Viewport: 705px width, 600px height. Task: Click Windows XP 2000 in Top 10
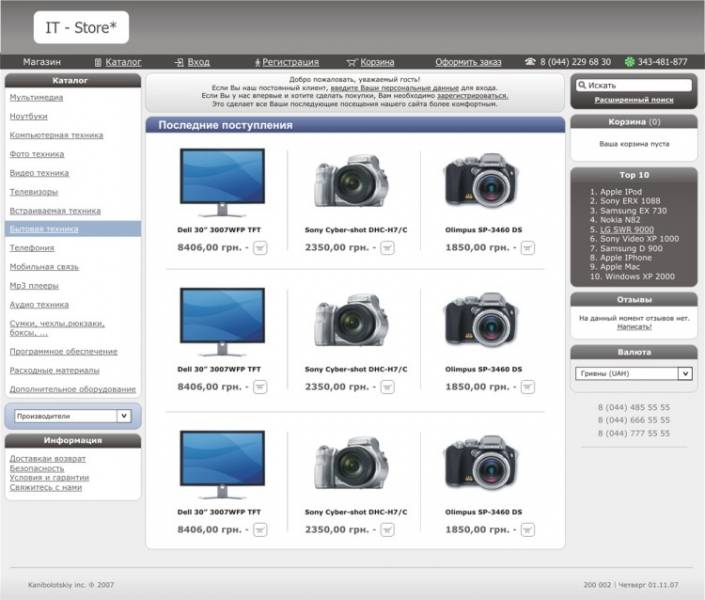click(640, 277)
